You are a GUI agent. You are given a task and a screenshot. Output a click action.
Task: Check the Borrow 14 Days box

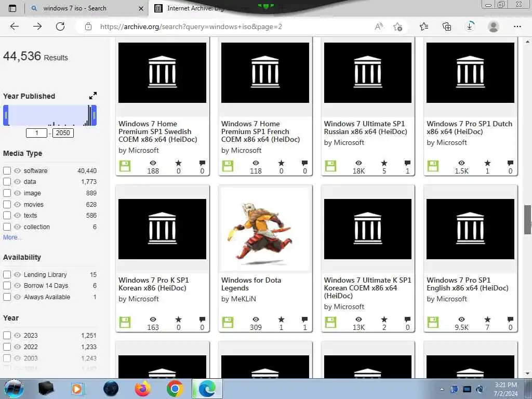pyautogui.click(x=7, y=286)
